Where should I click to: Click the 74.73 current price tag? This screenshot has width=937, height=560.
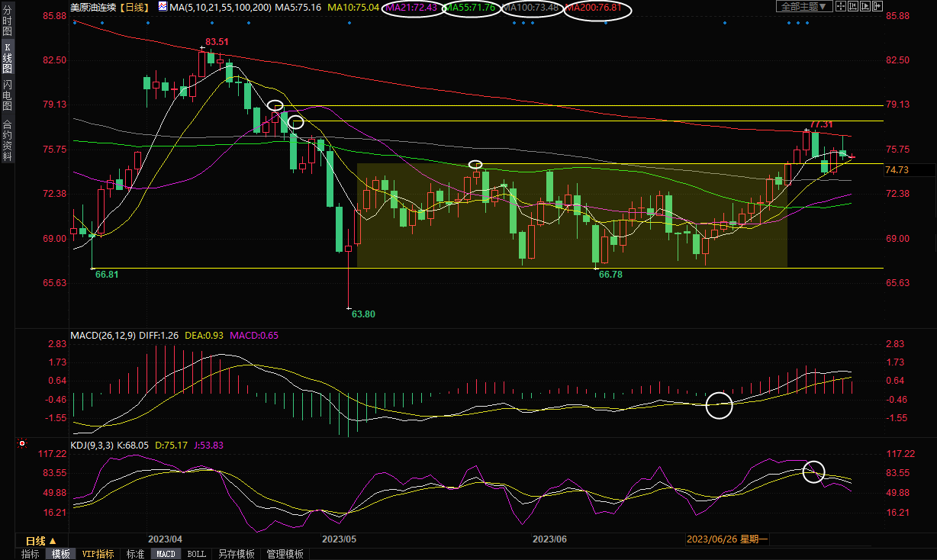click(897, 170)
